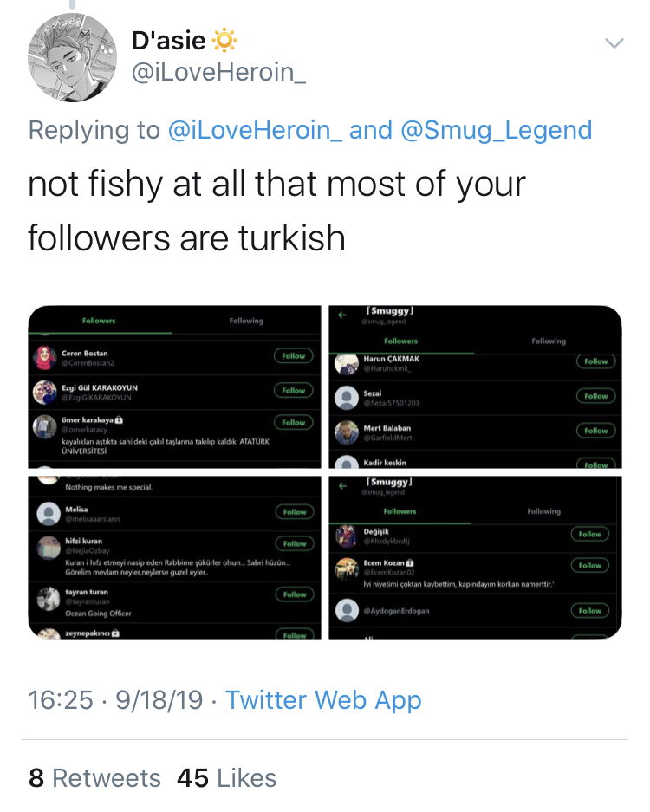Screen dimensions: 650x812
Task: Click the @iLoveHeroin_ handle under name
Action: [218, 72]
